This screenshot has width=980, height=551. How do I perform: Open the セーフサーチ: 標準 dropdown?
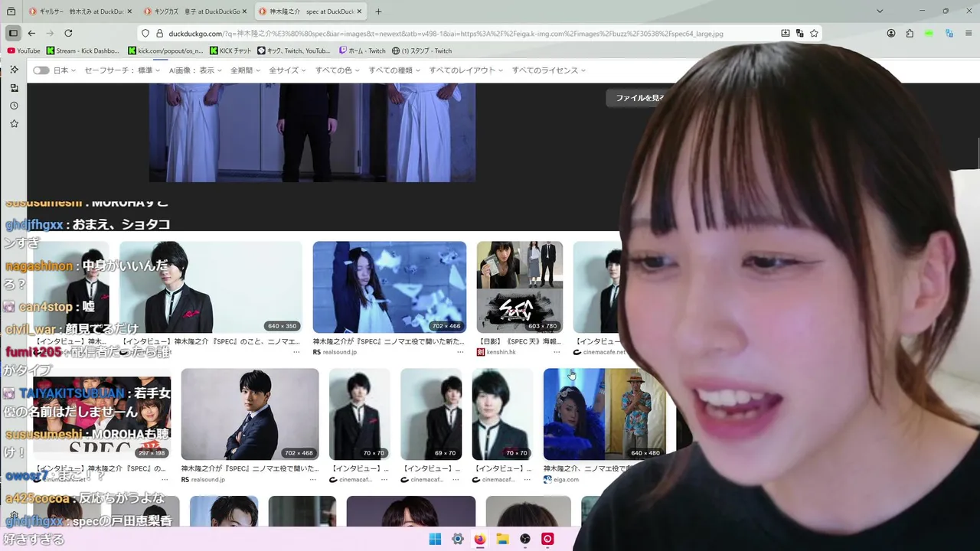(122, 70)
